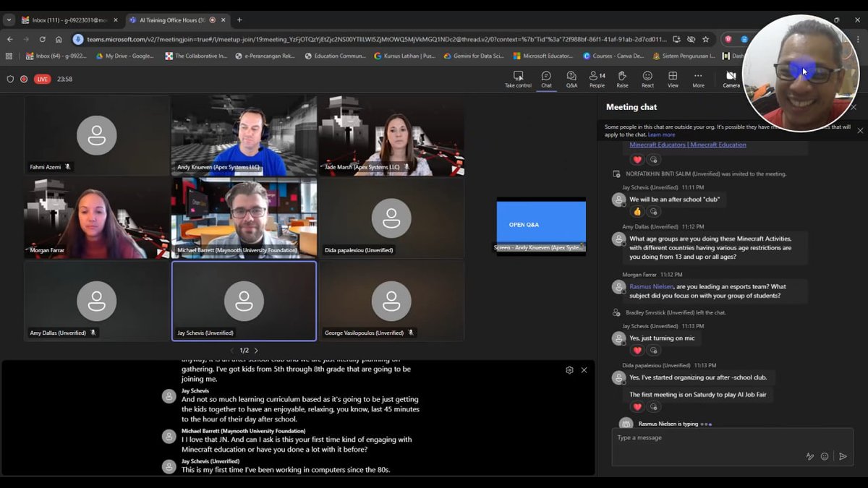Add reaction to 'just turning on mic' message
Image resolution: width=868 pixels, height=488 pixels.
tap(653, 351)
